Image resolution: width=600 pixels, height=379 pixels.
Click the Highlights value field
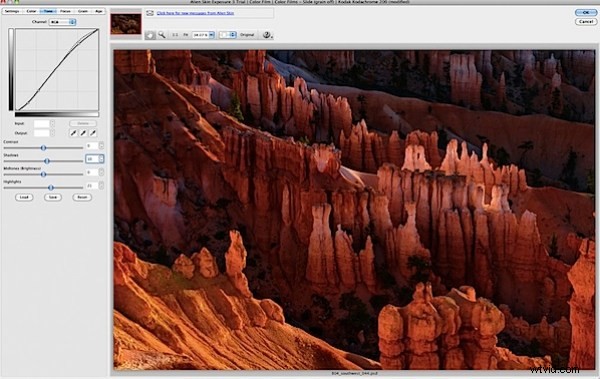point(92,185)
